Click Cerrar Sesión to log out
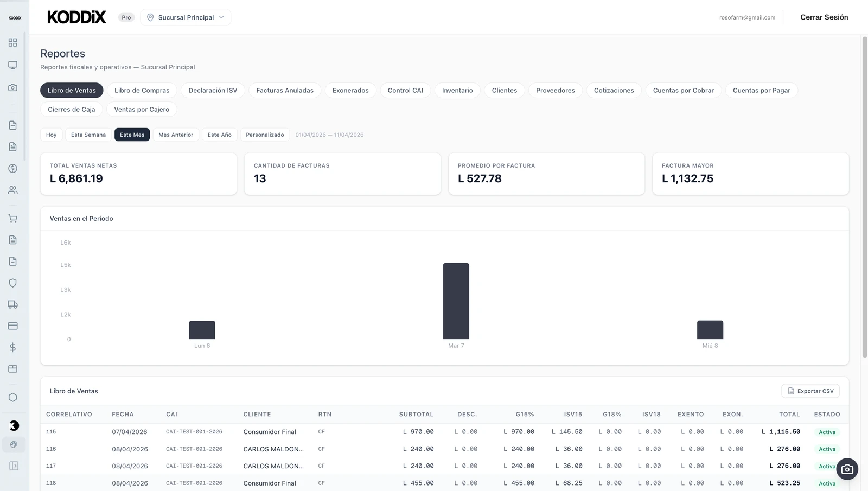868x491 pixels. point(824,17)
